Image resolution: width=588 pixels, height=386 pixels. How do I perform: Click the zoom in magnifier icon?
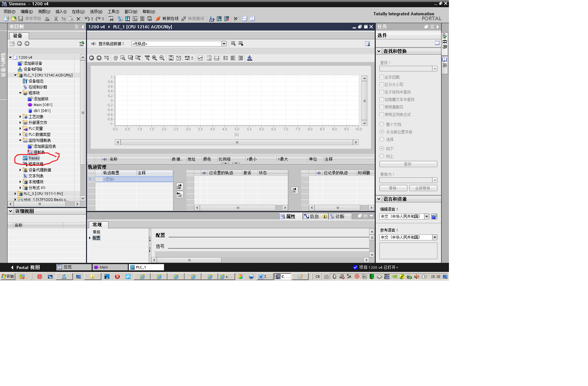(154, 58)
